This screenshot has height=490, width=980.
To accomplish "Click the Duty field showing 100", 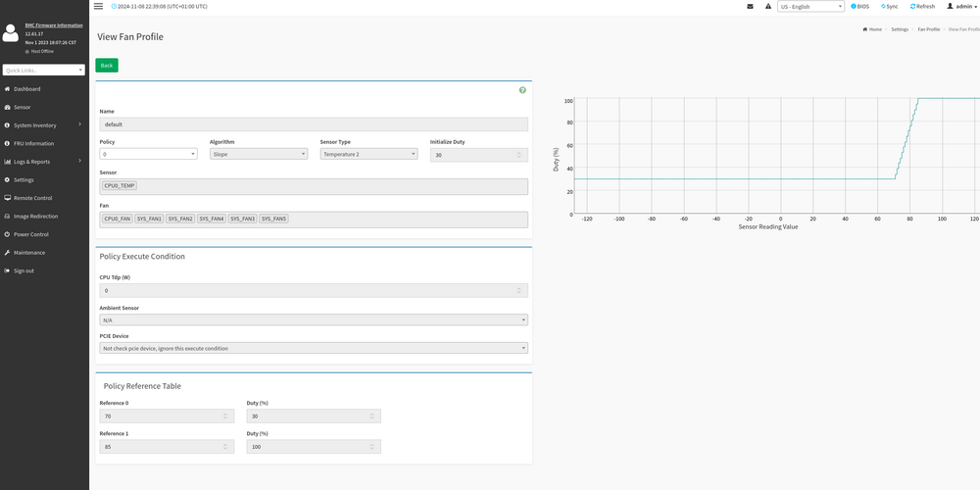I will tap(314, 446).
